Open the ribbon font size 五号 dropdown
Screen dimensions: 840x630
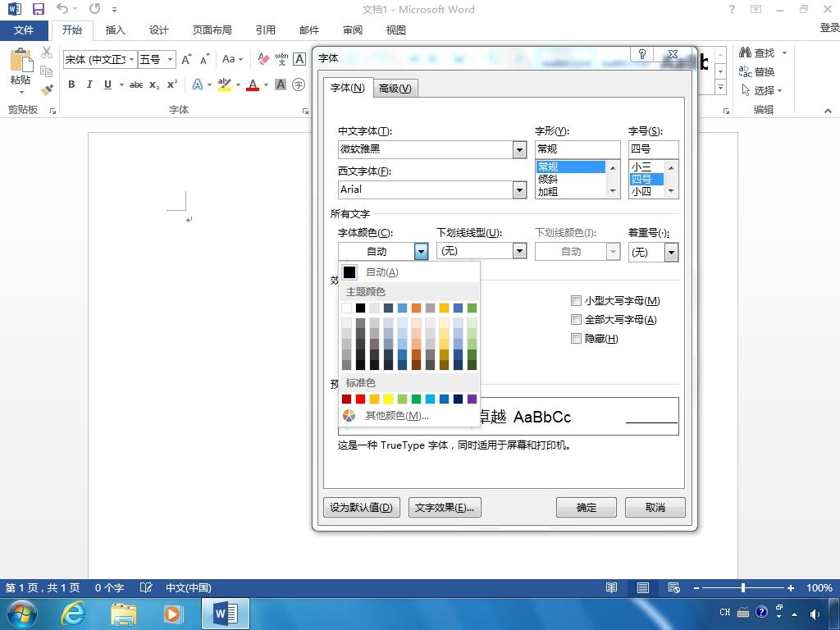click(171, 59)
